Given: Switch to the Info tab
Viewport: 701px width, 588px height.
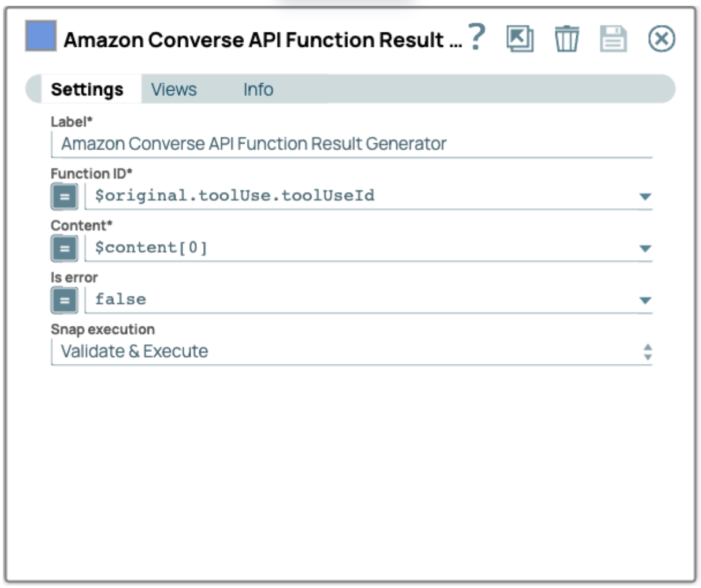Looking at the screenshot, I should coord(258,90).
